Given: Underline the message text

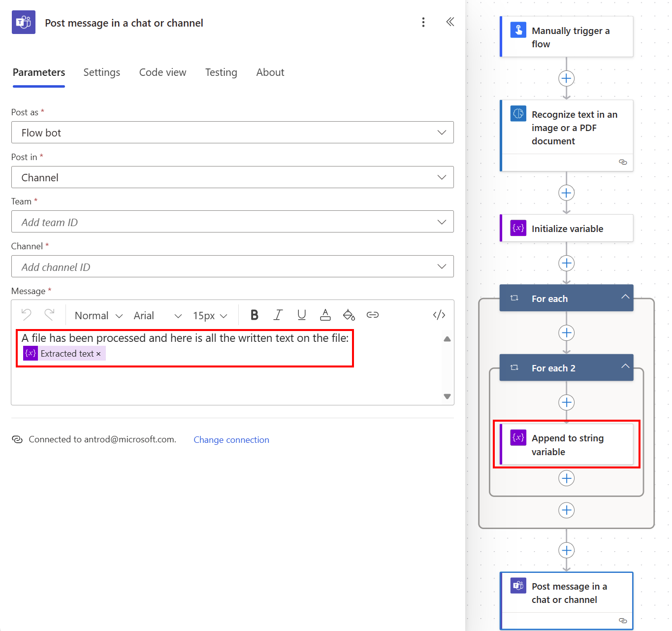Looking at the screenshot, I should (301, 315).
